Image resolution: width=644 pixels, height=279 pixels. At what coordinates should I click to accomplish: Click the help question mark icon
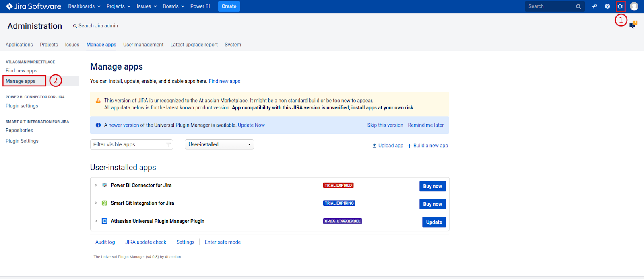point(607,6)
